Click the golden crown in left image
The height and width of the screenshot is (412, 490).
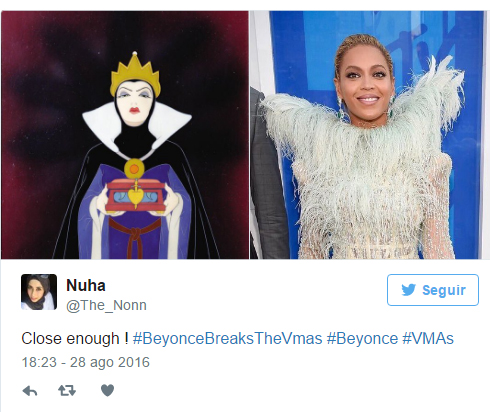[x=135, y=74]
